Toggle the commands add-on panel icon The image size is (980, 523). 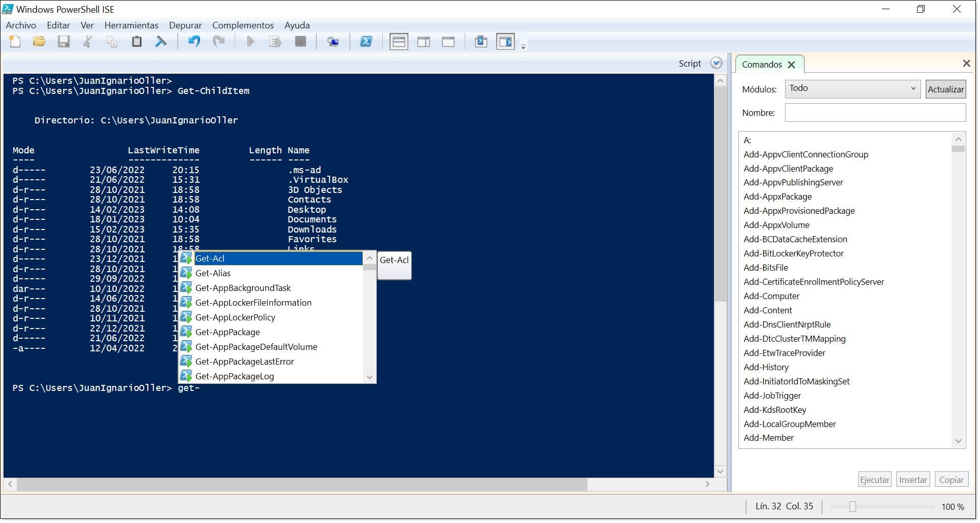(506, 42)
